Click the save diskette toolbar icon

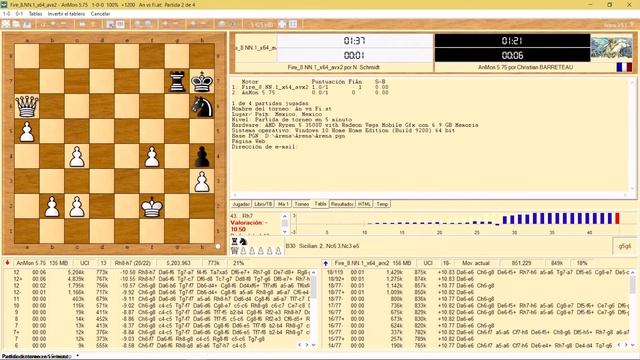[x=27, y=24]
